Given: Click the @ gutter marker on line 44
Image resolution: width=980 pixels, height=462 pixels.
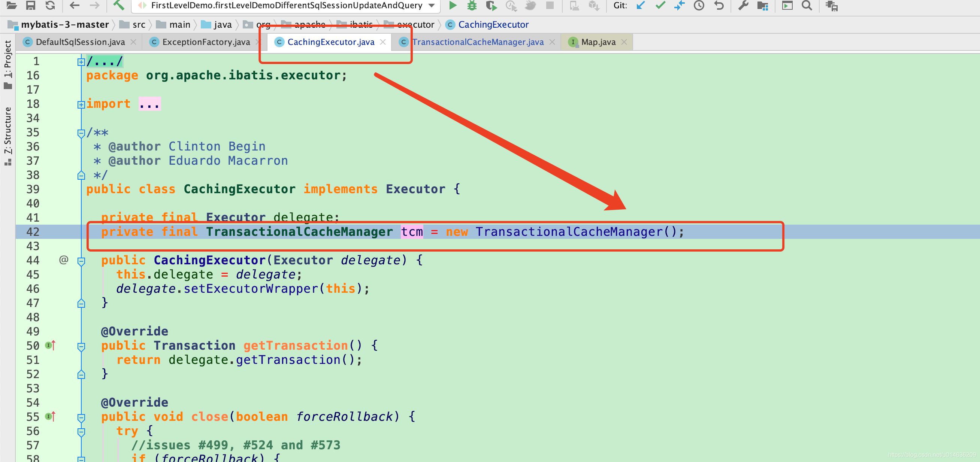Looking at the screenshot, I should tap(64, 260).
